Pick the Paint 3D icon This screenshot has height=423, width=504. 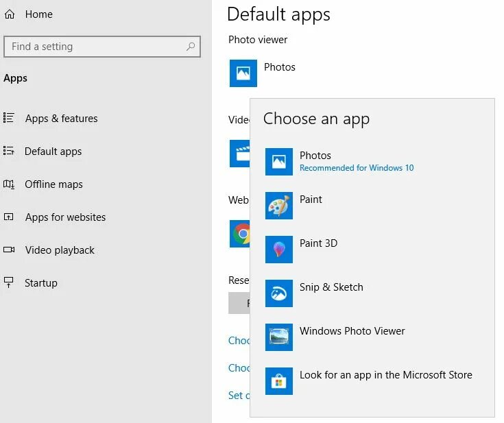(x=279, y=250)
